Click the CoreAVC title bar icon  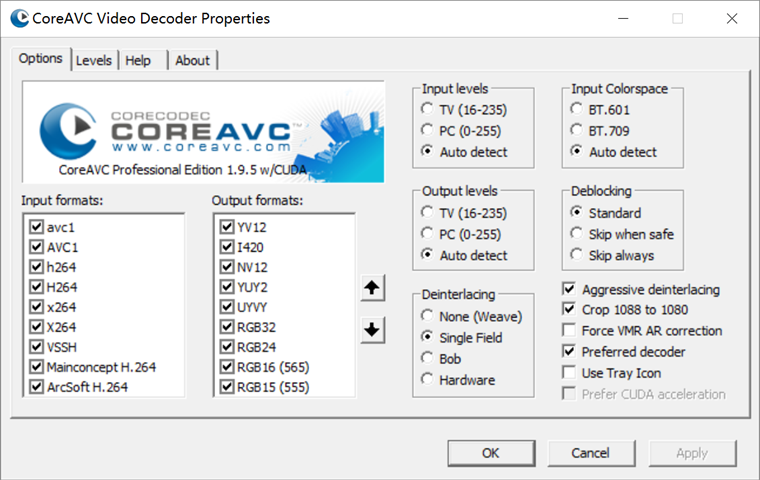tap(18, 18)
